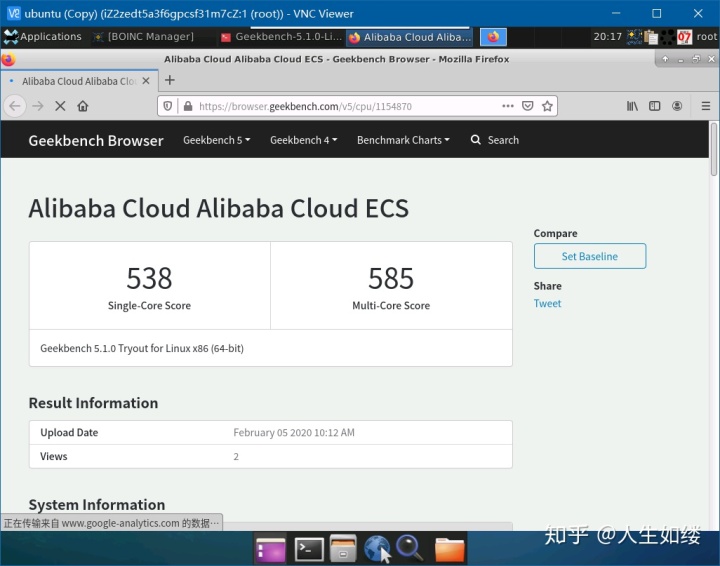720x566 pixels.
Task: Click the Firefox forward arrow
Action: click(38, 106)
